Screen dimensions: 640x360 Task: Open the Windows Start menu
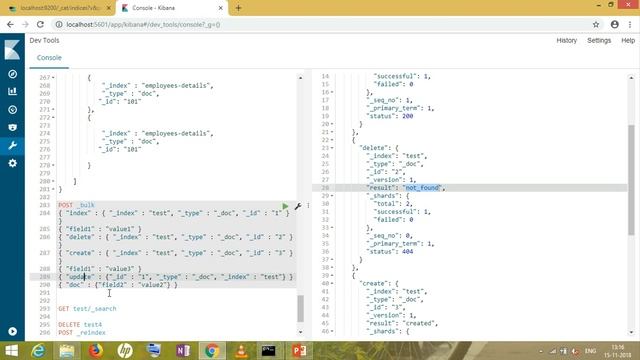click(x=12, y=351)
